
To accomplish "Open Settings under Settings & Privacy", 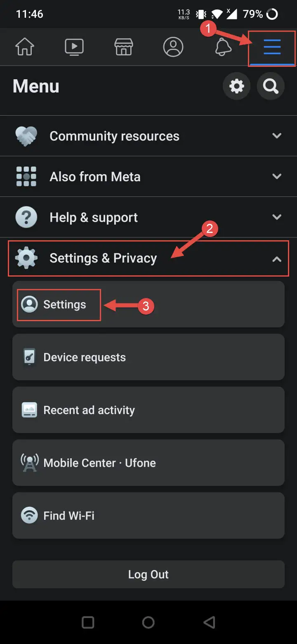I will point(148,304).
